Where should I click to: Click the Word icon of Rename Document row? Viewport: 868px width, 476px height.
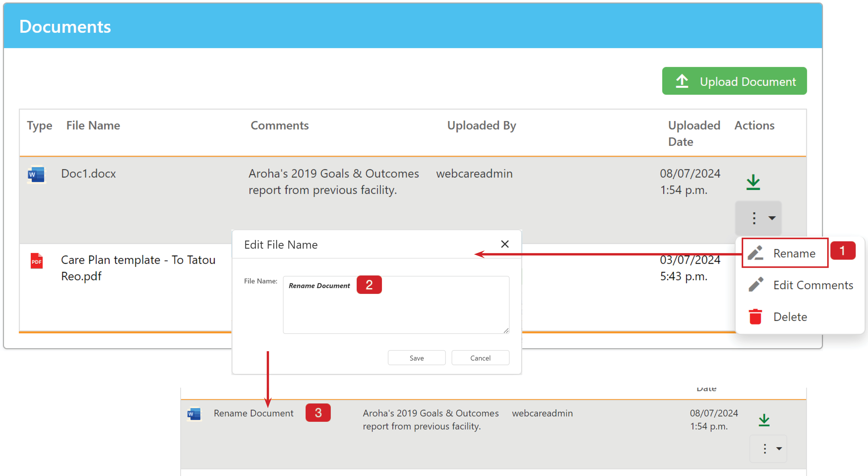tap(194, 414)
